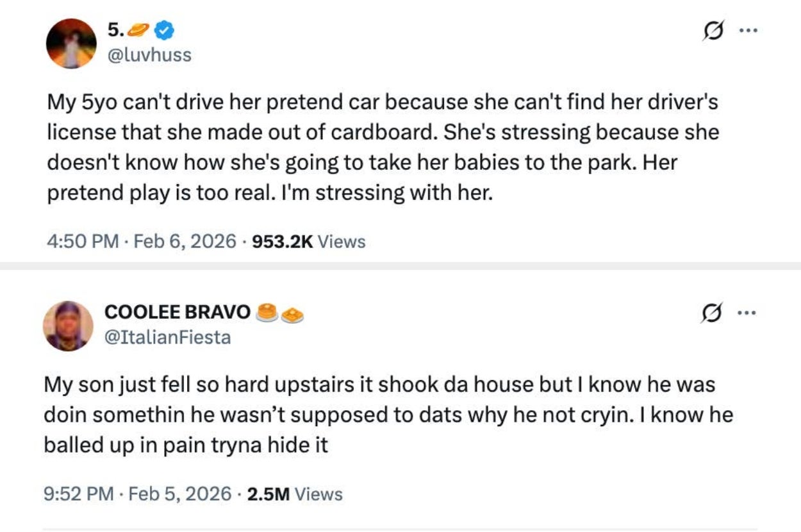Click the tweet text about the pretend car
Image resolution: width=801 pixels, height=532 pixels.
coord(382,148)
